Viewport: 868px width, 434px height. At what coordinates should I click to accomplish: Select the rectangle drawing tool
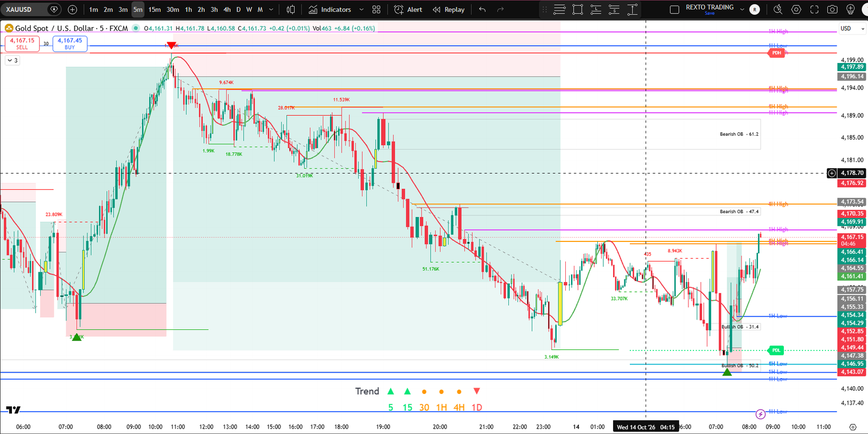click(x=578, y=9)
